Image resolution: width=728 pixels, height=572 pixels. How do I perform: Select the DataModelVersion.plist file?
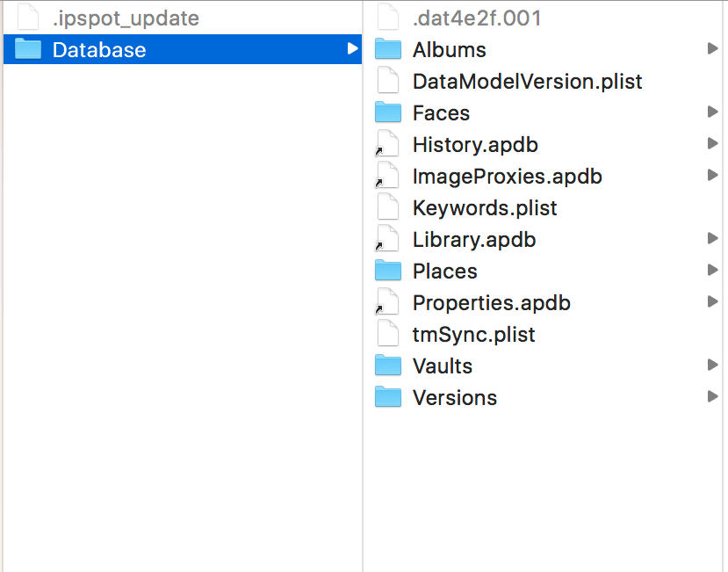click(x=528, y=81)
